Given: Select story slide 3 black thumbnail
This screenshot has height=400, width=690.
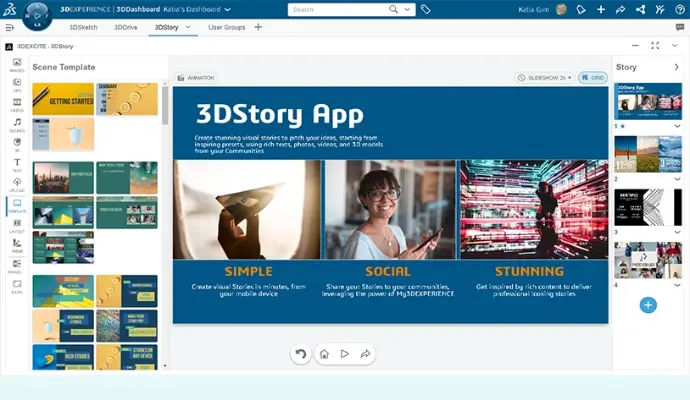Looking at the screenshot, I should coord(648,207).
